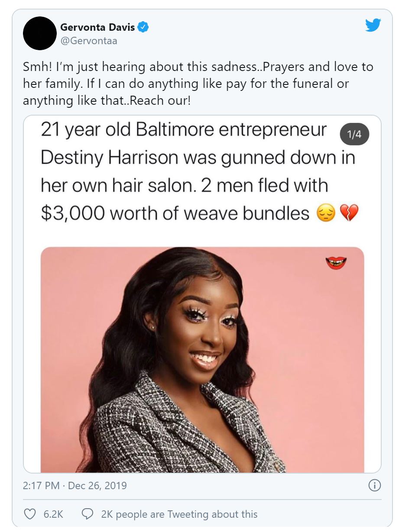The image size is (399, 532).
Task: Click the Twitter bird logo
Action: (373, 26)
